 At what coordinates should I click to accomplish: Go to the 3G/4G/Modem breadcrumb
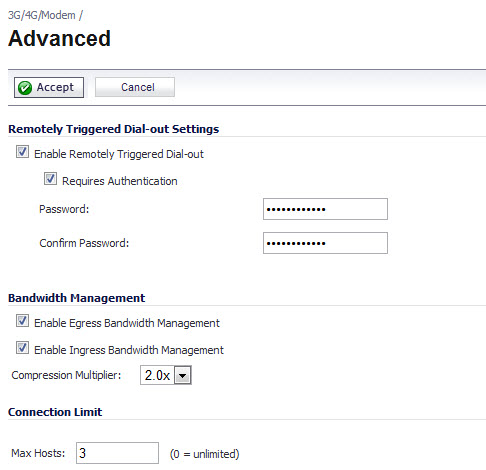[42, 15]
